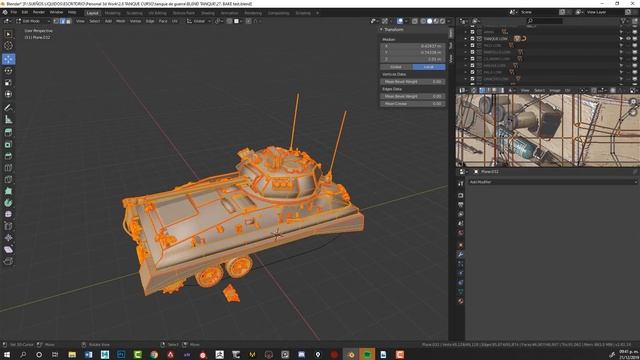Open the Material properties tab
640x360 pixels.
point(460,301)
